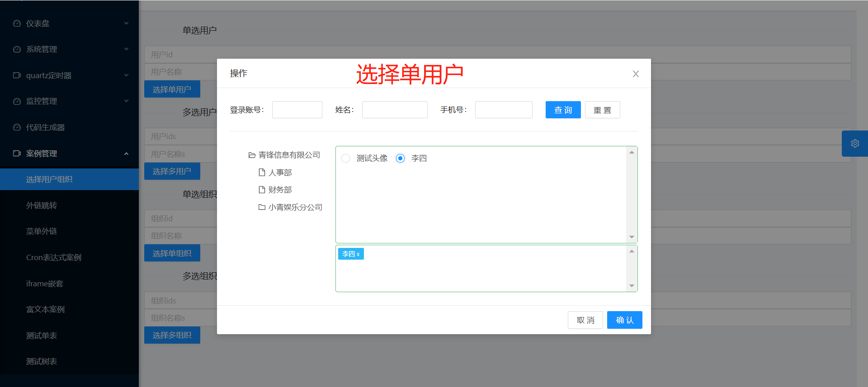This screenshot has height=387, width=868.
Task: Click the file icon of 人事部
Action: (x=262, y=173)
